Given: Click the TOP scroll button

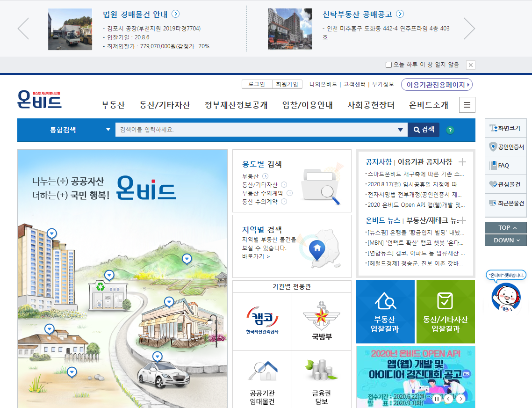Looking at the screenshot, I should coord(505,227).
